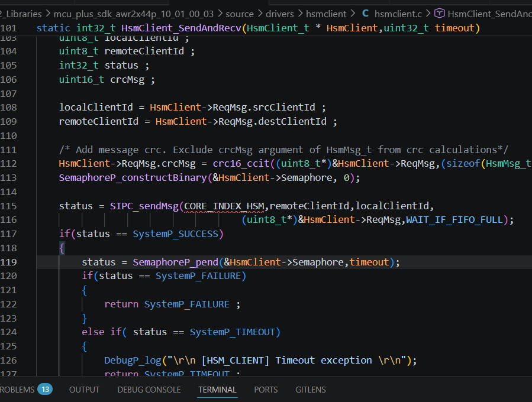Select the TERMINAL panel tab
Screen dimensions: 532x402
(x=218, y=390)
